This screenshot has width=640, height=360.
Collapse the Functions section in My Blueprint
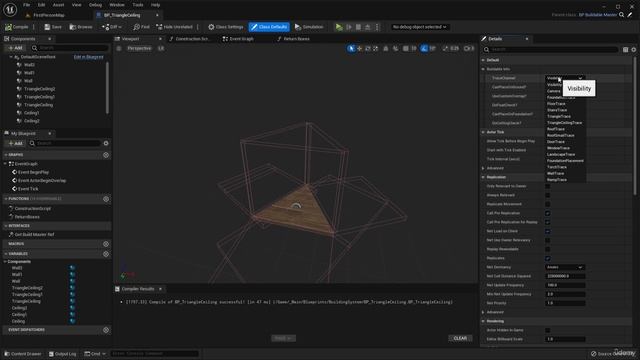[6, 199]
